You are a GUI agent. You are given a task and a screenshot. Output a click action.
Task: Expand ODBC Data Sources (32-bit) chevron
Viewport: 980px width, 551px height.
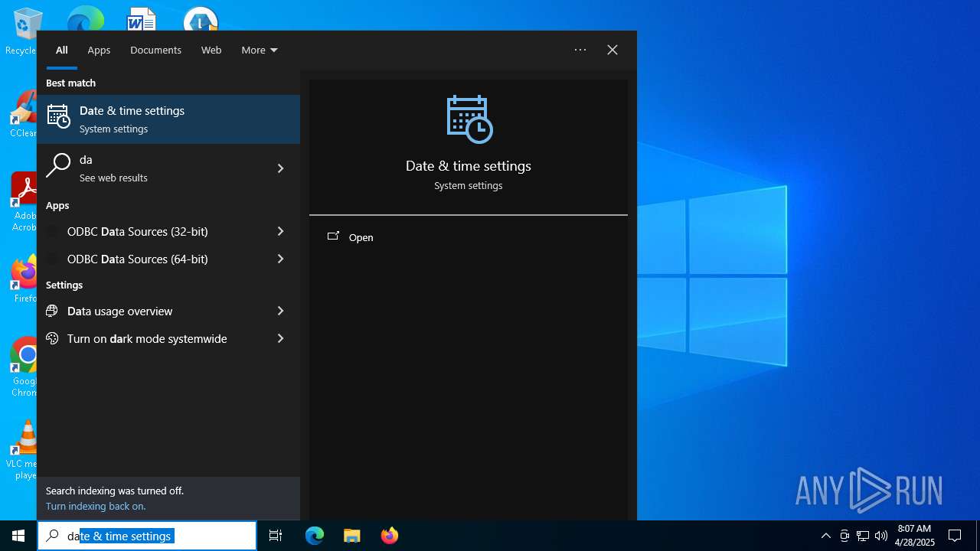tap(280, 231)
